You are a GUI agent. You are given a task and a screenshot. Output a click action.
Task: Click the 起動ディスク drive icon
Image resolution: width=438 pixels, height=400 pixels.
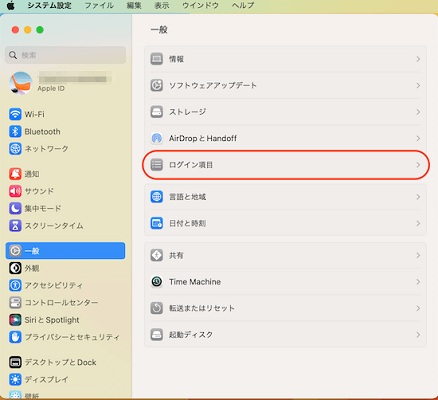point(157,334)
